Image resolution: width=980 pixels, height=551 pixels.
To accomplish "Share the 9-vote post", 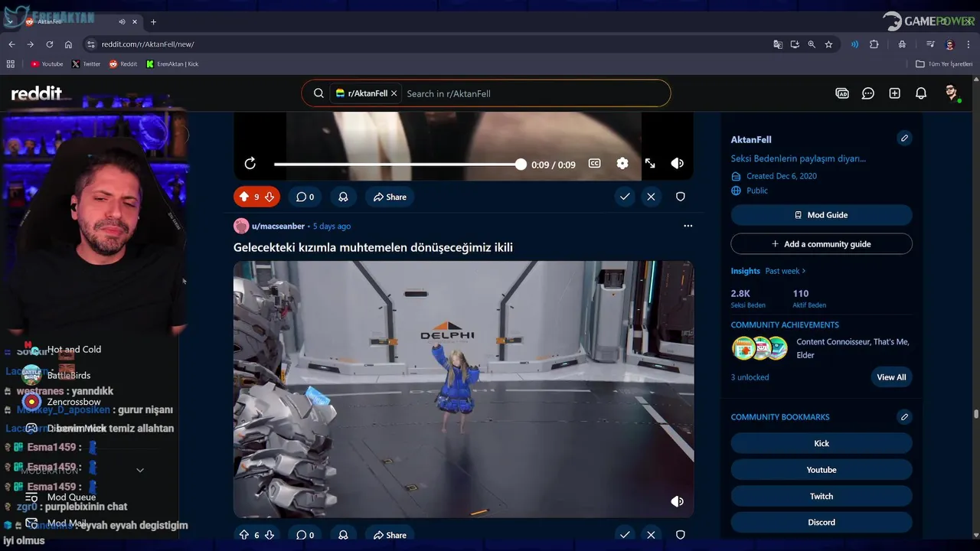I will [x=390, y=197].
